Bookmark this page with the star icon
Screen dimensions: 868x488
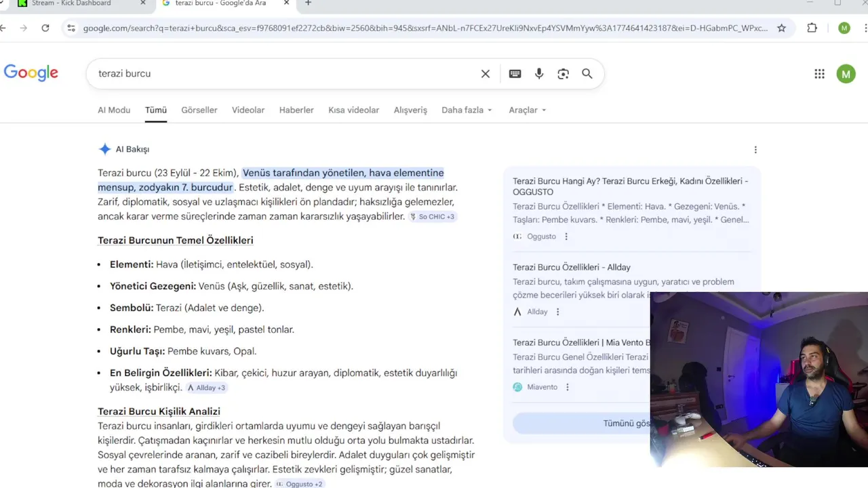coord(781,28)
